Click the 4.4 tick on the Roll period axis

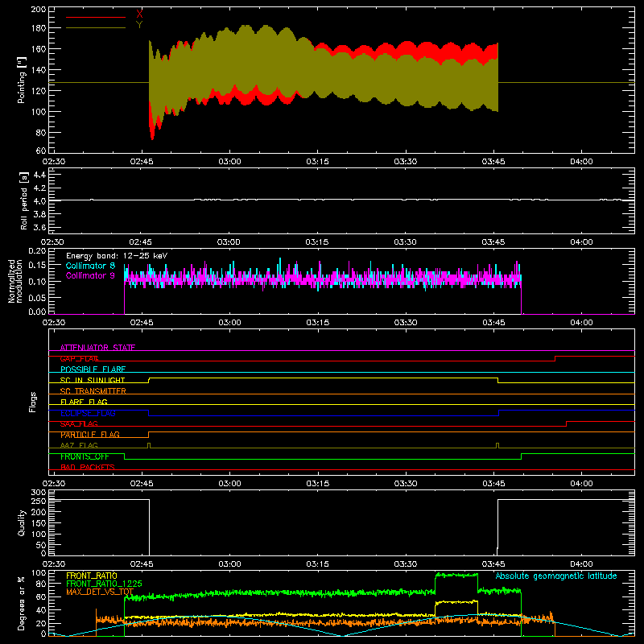39,175
